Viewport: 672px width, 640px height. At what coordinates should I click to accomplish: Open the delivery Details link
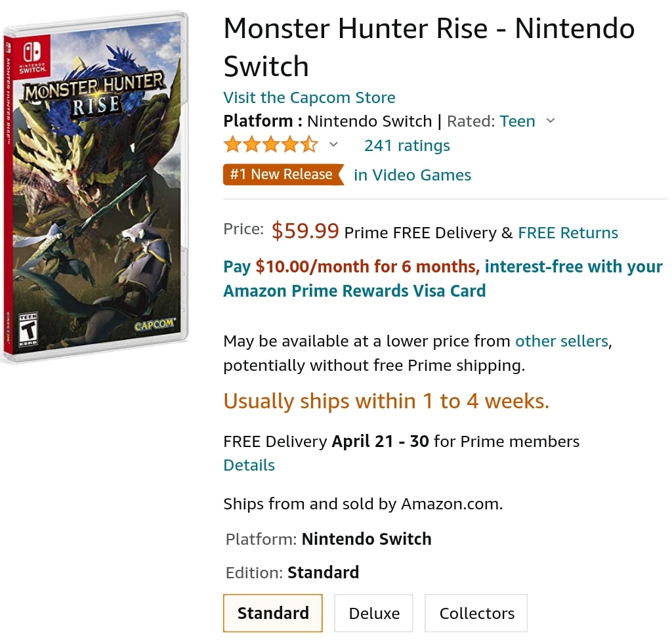[249, 465]
